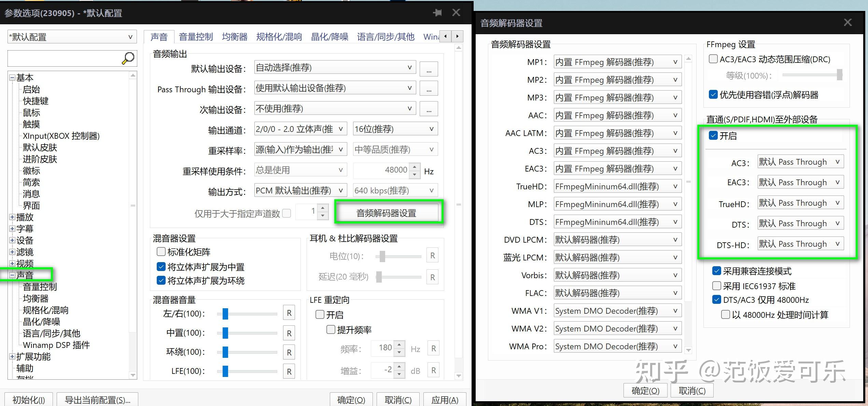Image resolution: width=868 pixels, height=406 pixels.
Task: Reset the 左/右(100) mixer volume with its R button
Action: (x=289, y=313)
